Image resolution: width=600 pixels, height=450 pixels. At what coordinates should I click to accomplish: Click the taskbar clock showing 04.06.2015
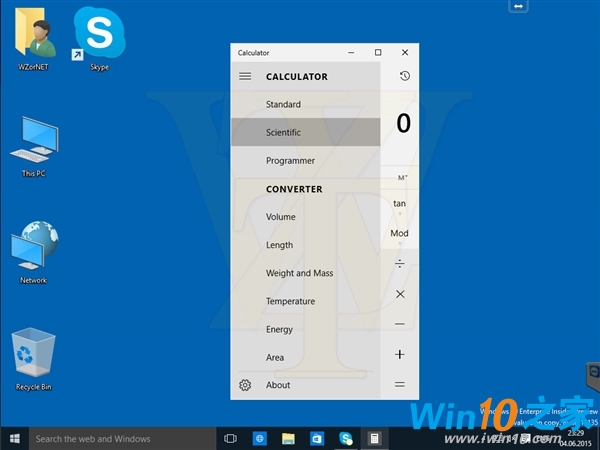click(x=576, y=439)
